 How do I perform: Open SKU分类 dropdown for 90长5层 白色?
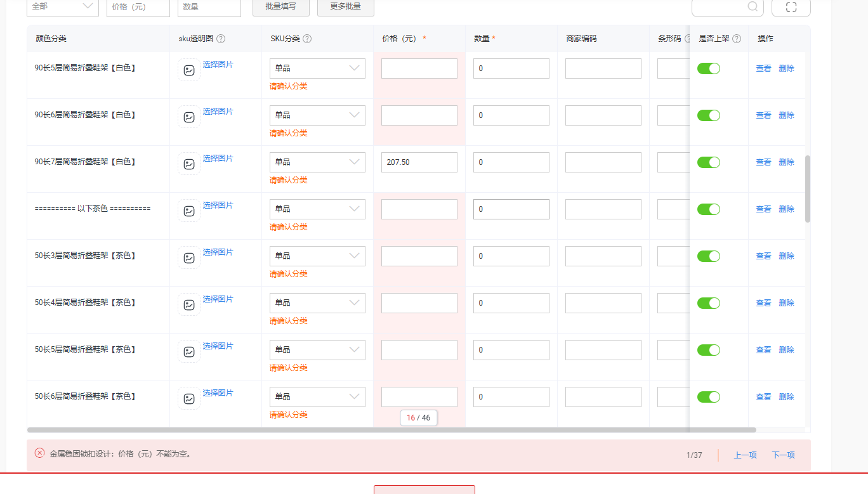(317, 68)
